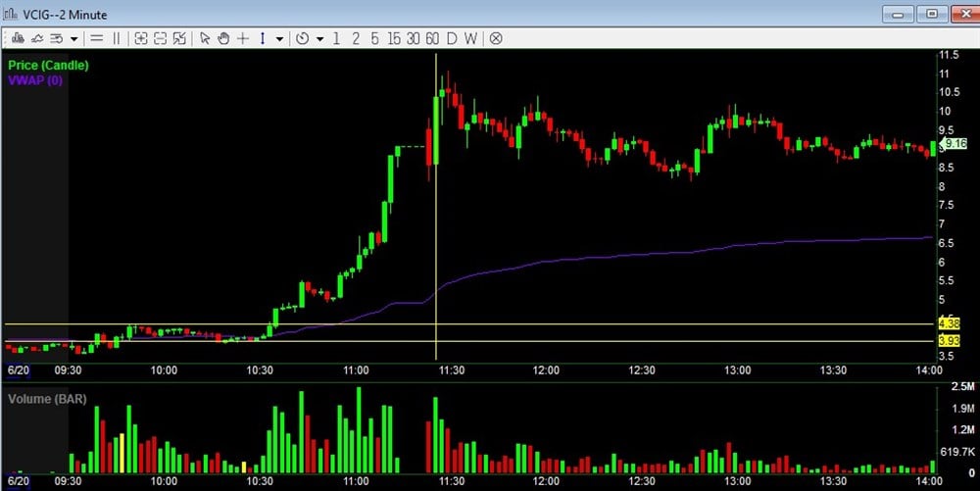Click the VWAP (0) legend label
Screen dimensions: 980x491
(35, 80)
